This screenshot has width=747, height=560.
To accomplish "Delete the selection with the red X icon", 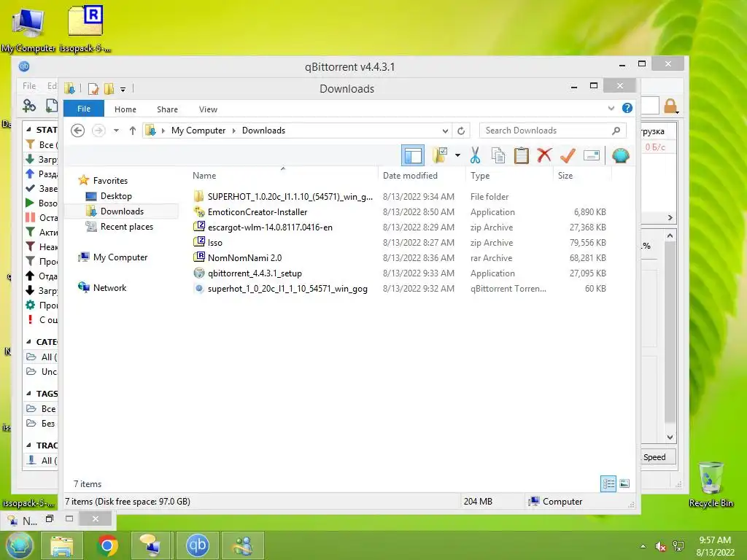I will click(544, 155).
